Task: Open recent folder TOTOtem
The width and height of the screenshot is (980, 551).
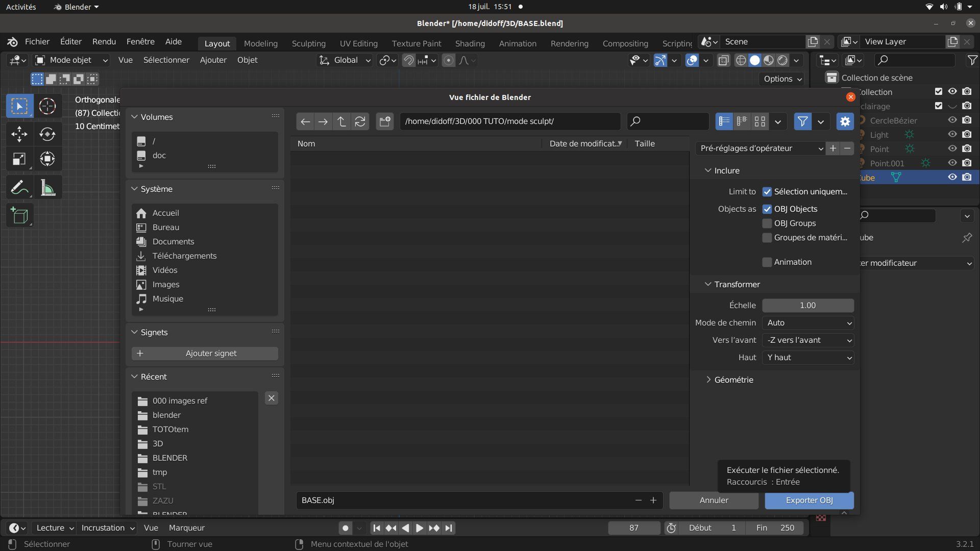Action: tap(170, 430)
